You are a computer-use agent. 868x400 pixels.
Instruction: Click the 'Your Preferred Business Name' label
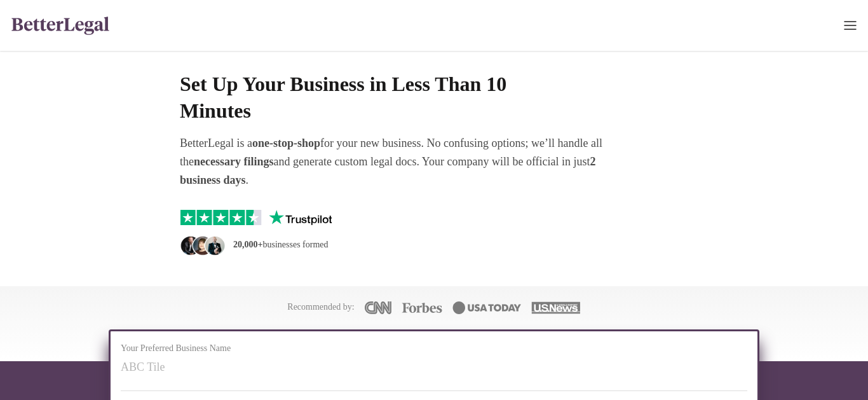(175, 348)
